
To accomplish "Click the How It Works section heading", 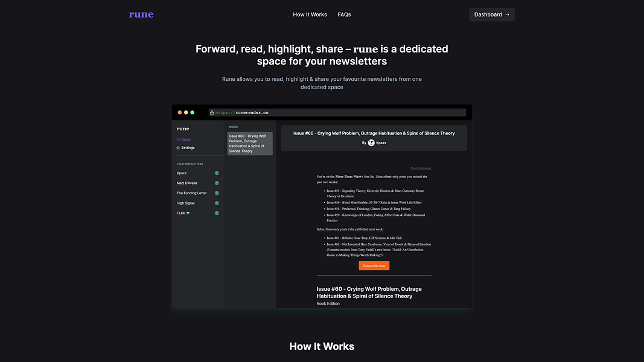I will click(x=322, y=346).
